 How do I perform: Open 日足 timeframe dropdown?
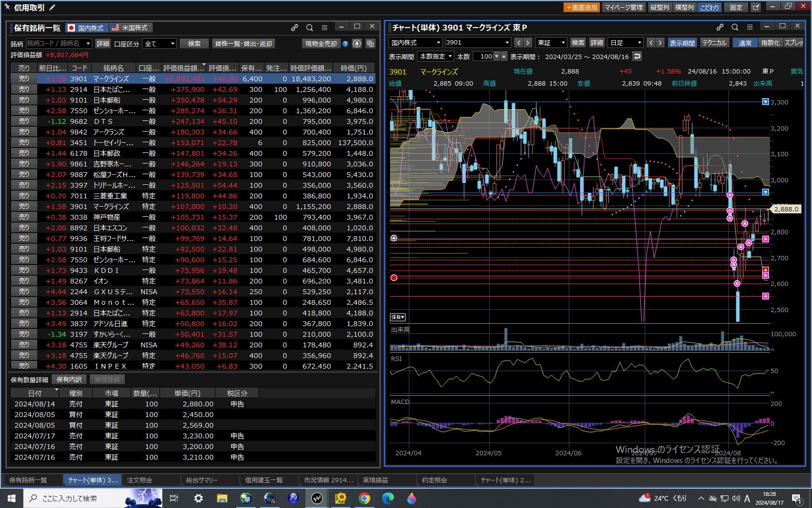(626, 43)
